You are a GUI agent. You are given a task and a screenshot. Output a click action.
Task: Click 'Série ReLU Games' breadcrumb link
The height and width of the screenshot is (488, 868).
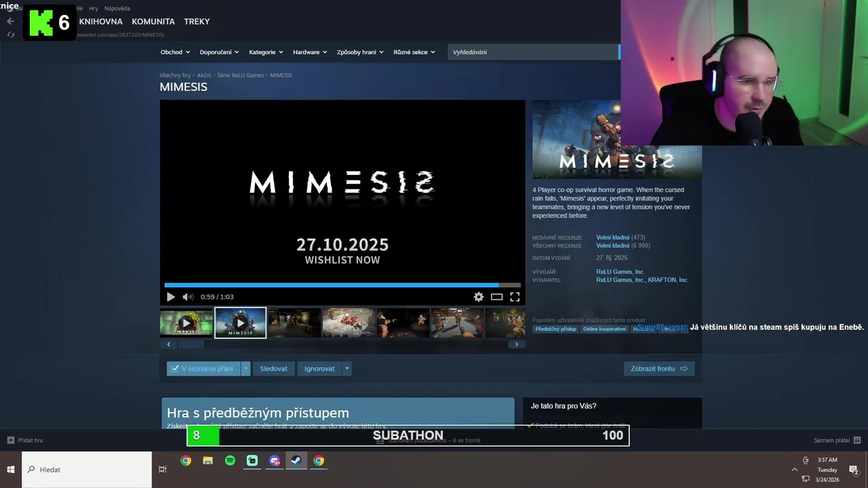pos(240,75)
